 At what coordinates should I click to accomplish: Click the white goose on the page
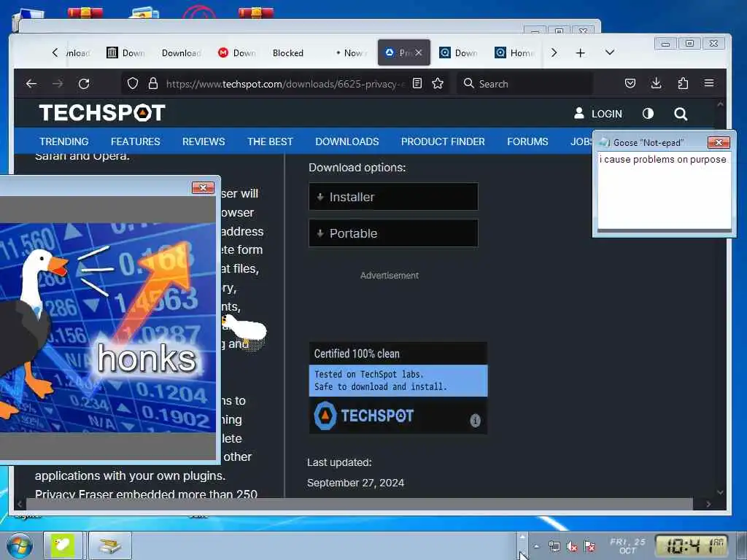tap(245, 329)
